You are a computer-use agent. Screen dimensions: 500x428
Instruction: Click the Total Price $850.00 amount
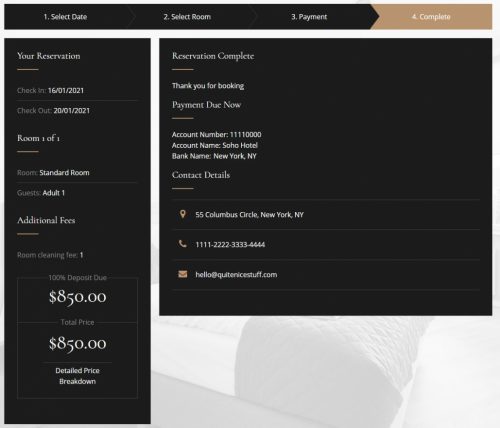click(x=77, y=343)
